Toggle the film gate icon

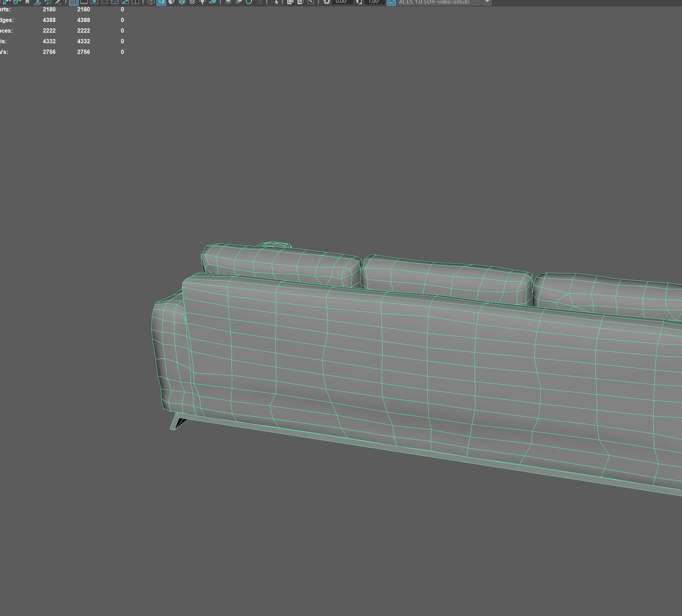84,2
